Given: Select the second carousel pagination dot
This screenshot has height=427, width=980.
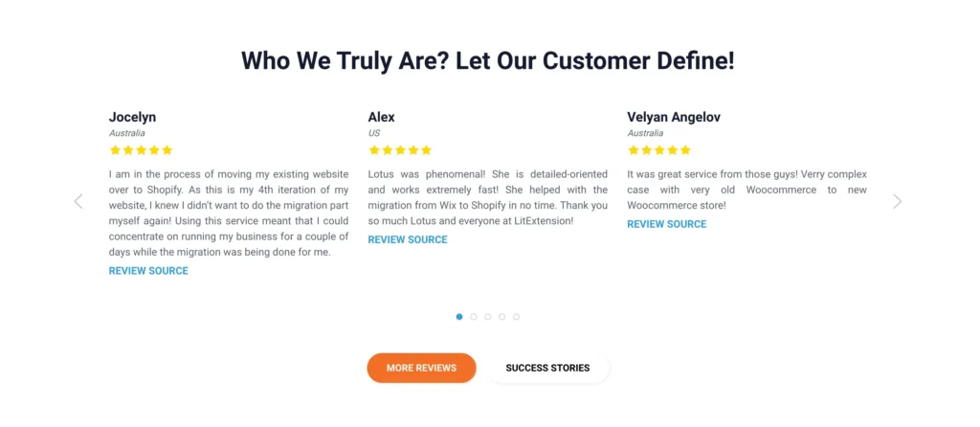Looking at the screenshot, I should [474, 316].
